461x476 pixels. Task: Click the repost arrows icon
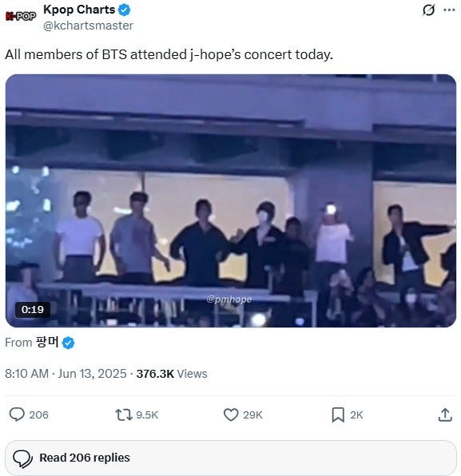click(124, 415)
